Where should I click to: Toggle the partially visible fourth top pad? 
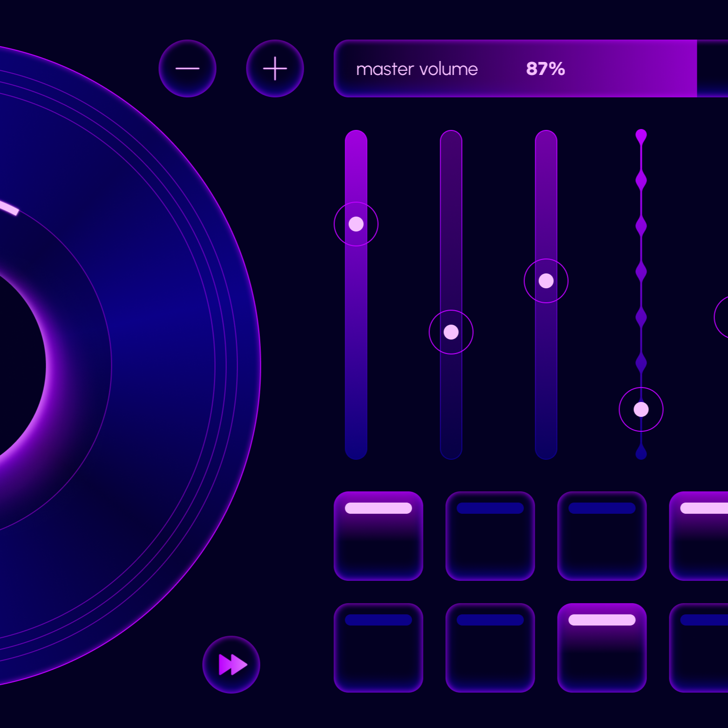(699, 536)
